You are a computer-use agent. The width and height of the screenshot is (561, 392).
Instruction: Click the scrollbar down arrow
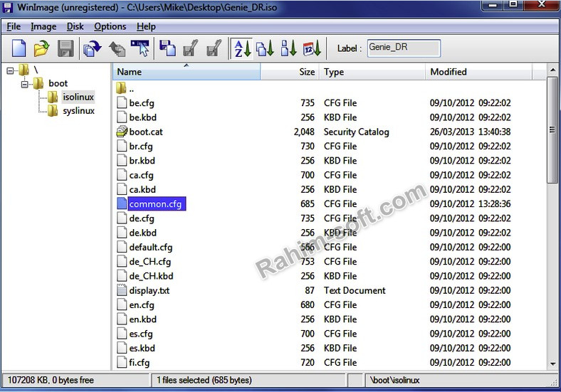(553, 364)
